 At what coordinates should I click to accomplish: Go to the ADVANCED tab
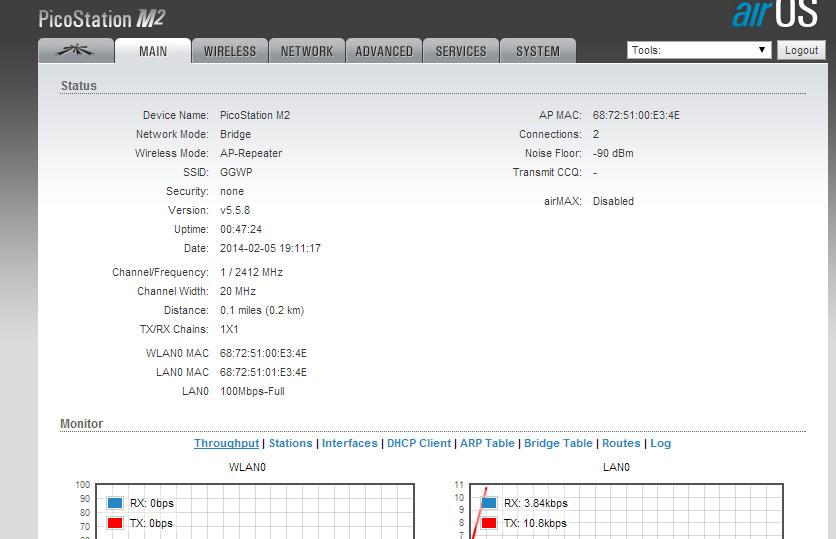(x=384, y=51)
